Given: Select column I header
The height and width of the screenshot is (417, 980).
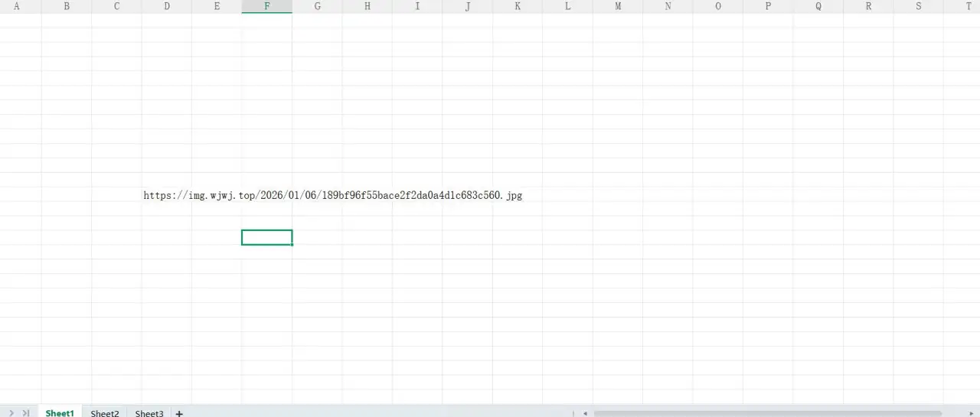Looking at the screenshot, I should tap(417, 6).
